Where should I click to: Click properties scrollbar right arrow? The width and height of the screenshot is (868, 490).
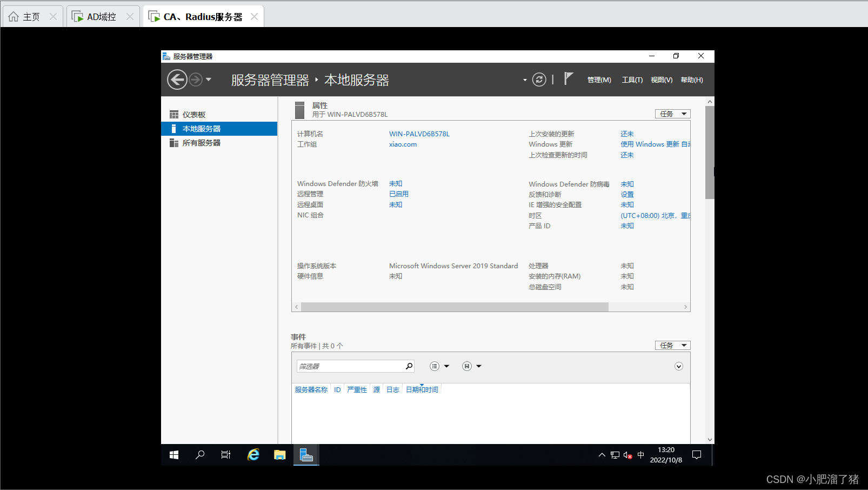click(685, 307)
